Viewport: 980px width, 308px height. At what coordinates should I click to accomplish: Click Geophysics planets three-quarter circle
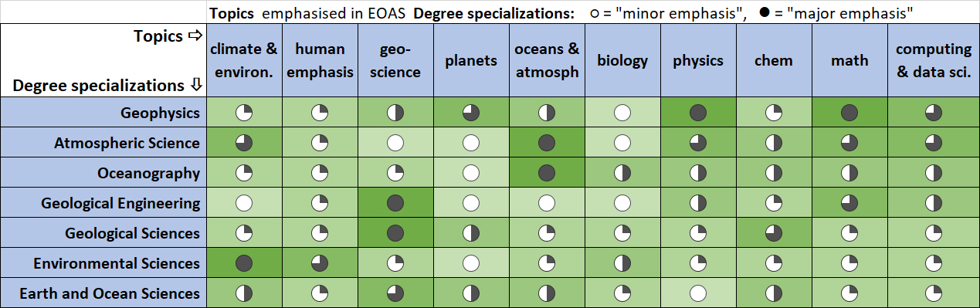471,113
